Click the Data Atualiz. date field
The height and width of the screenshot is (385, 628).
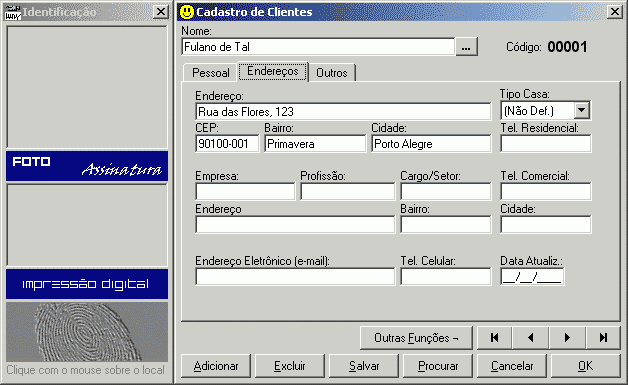(x=532, y=276)
